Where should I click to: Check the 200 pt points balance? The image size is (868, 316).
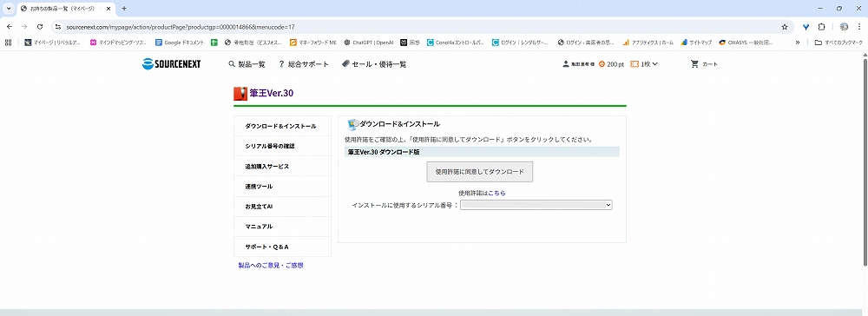[x=612, y=64]
